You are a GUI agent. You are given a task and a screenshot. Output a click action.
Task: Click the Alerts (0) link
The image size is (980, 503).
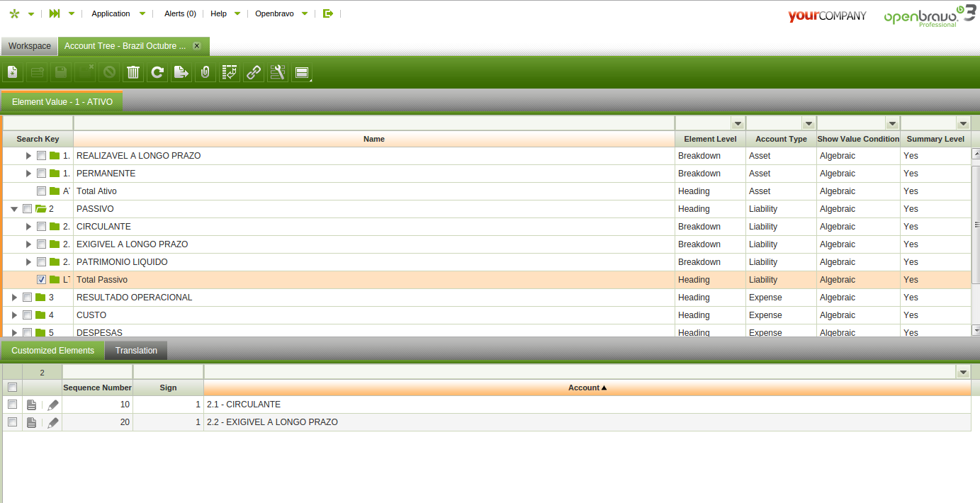point(180,13)
